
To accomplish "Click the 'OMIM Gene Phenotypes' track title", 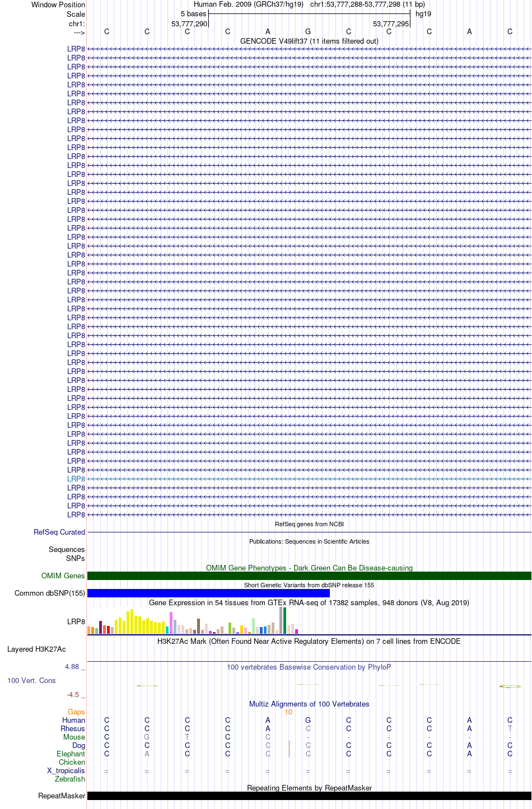I will click(309, 568).
